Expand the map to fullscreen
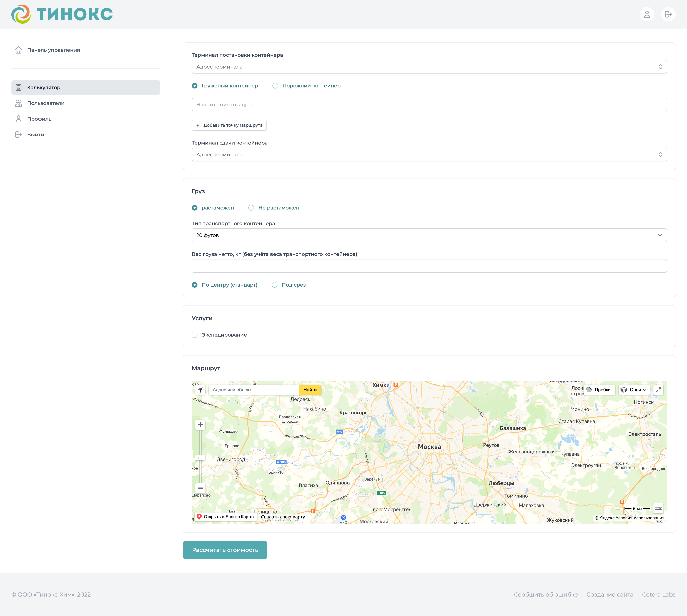This screenshot has width=687, height=616. pos(658,390)
